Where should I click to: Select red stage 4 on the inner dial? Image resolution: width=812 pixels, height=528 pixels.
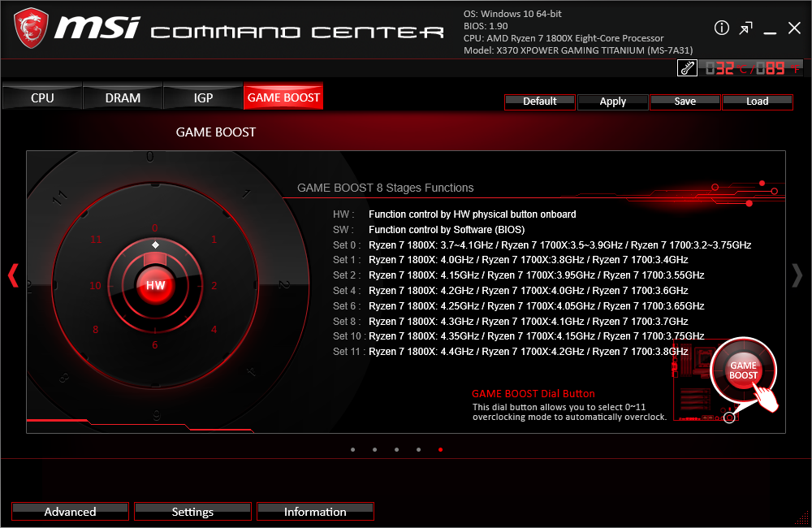[214, 330]
